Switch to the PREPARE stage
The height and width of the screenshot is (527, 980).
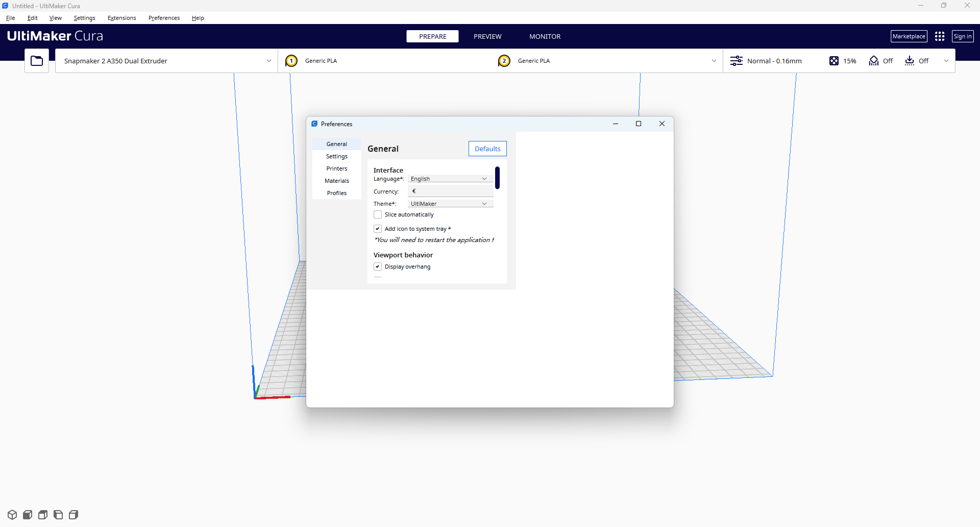[433, 36]
